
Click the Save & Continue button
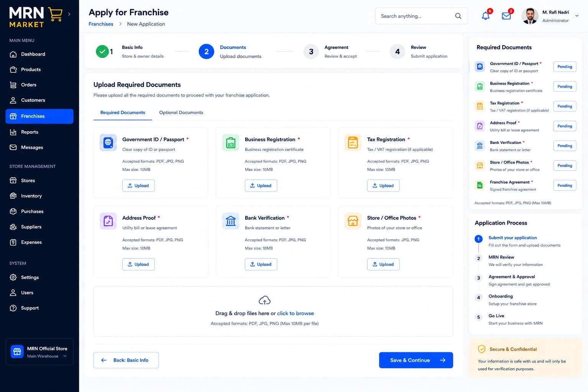(416, 360)
